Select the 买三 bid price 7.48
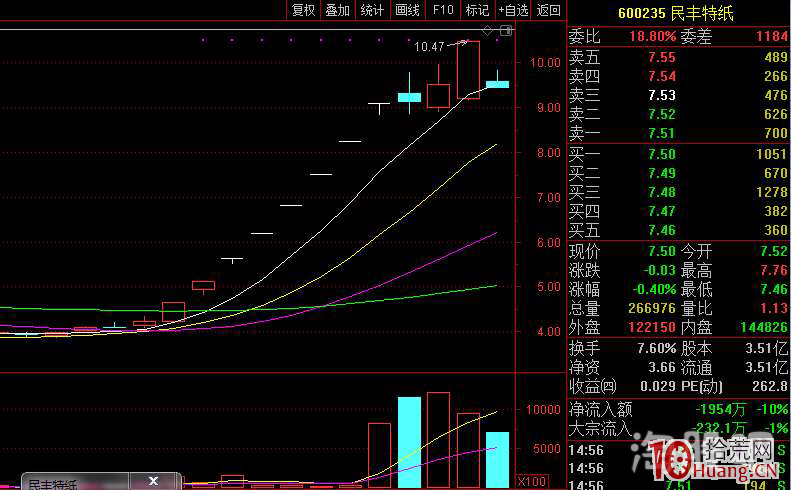This screenshot has width=791, height=490. [662, 192]
